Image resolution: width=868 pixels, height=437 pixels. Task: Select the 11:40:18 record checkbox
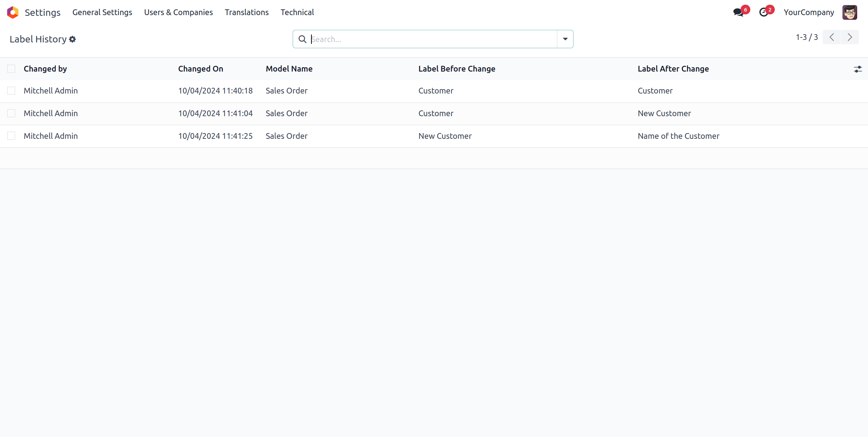tap(11, 91)
